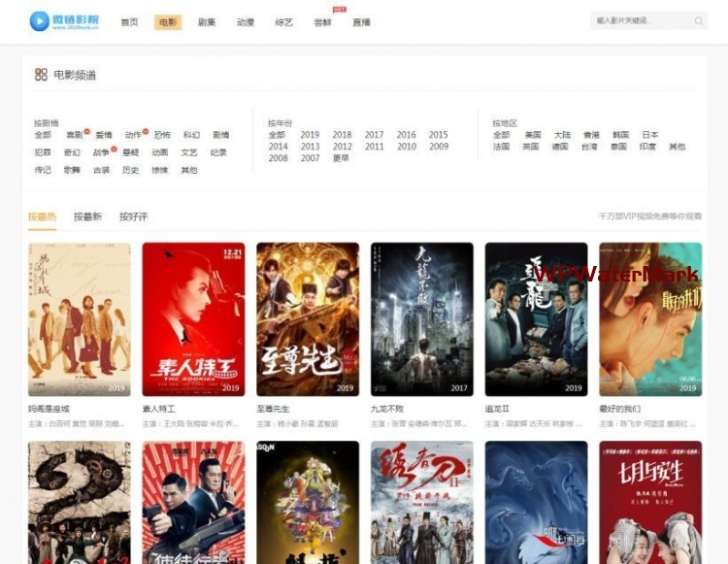
Task: Open the 追龙II movie poster
Action: coord(536,319)
